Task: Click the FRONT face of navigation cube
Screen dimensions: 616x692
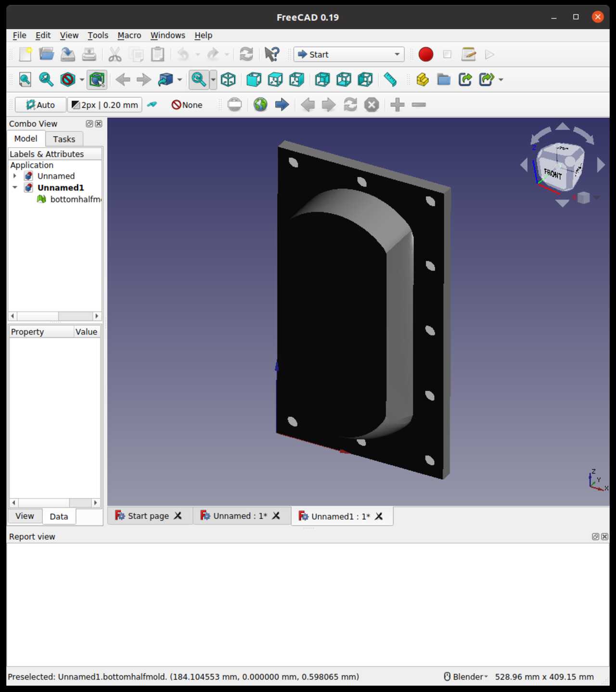Action: [x=553, y=173]
